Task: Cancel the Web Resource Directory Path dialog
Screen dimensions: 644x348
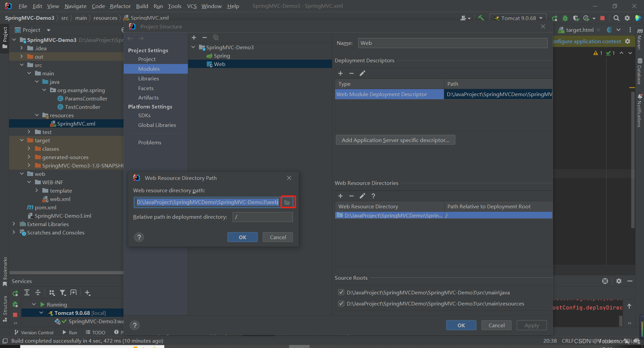Action: (278, 237)
